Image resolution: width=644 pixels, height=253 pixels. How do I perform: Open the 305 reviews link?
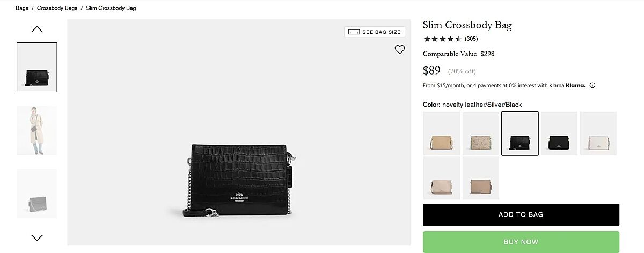pyautogui.click(x=471, y=39)
